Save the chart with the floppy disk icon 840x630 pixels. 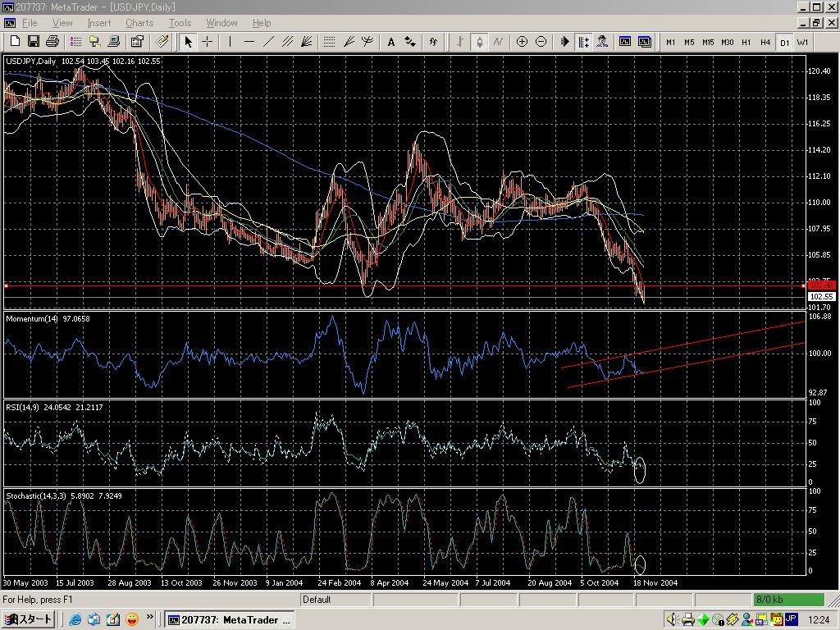[33, 42]
